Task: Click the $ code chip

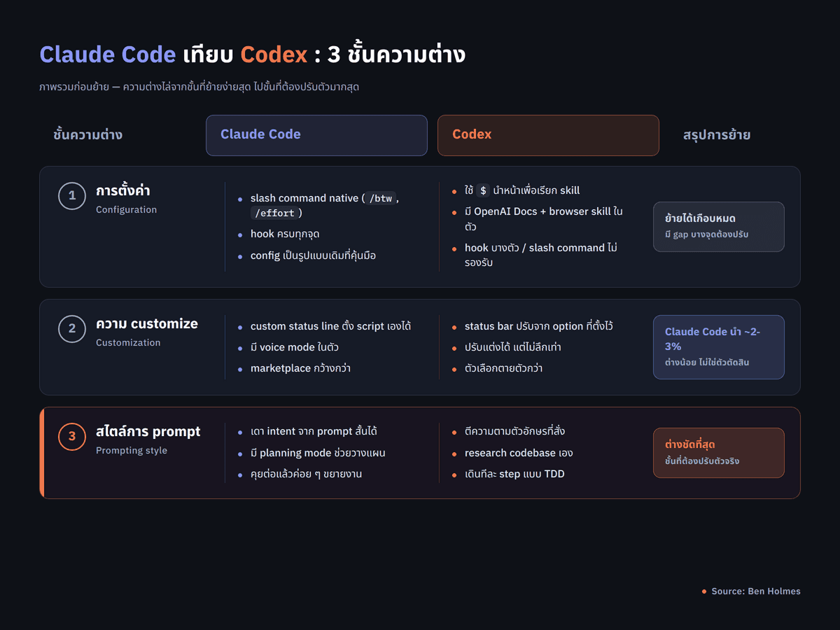Action: click(483, 190)
